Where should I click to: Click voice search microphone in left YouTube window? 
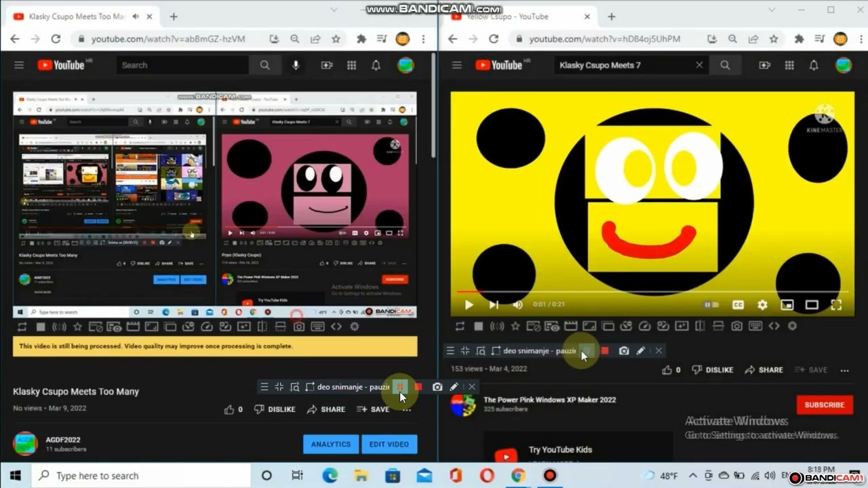[296, 65]
